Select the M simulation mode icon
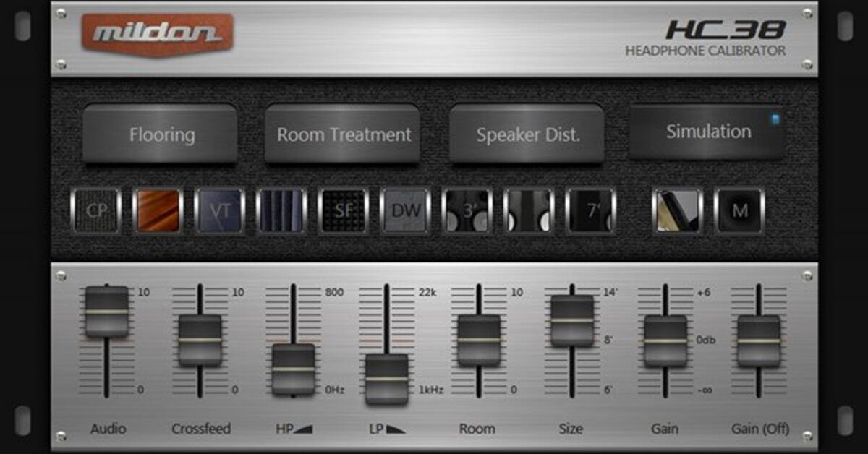 [x=739, y=210]
